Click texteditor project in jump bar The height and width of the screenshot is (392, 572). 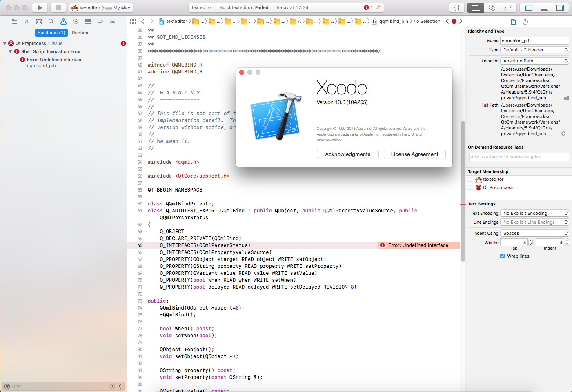click(x=173, y=21)
